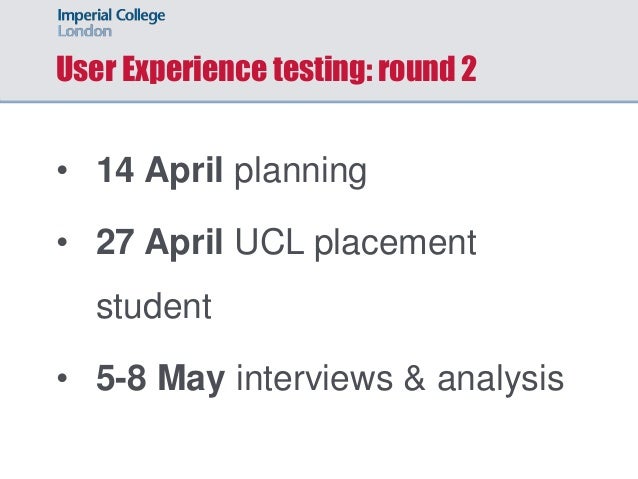The height and width of the screenshot is (479, 638).
Task: Click the first bullet point dot
Action: pos(62,170)
